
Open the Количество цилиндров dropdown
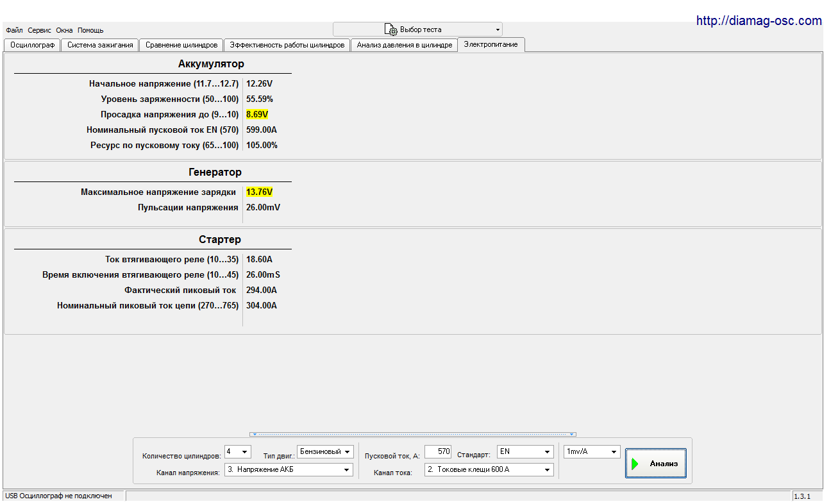coord(238,452)
